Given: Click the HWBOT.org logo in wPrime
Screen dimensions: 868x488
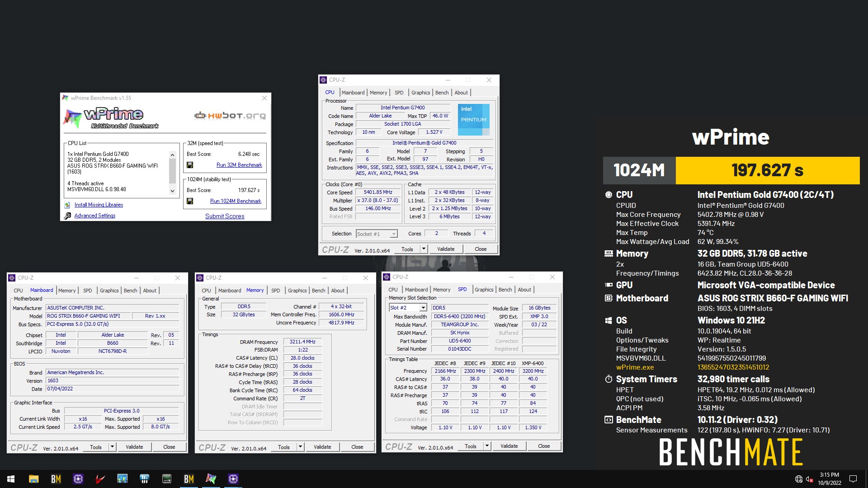Looking at the screenshot, I should (230, 116).
